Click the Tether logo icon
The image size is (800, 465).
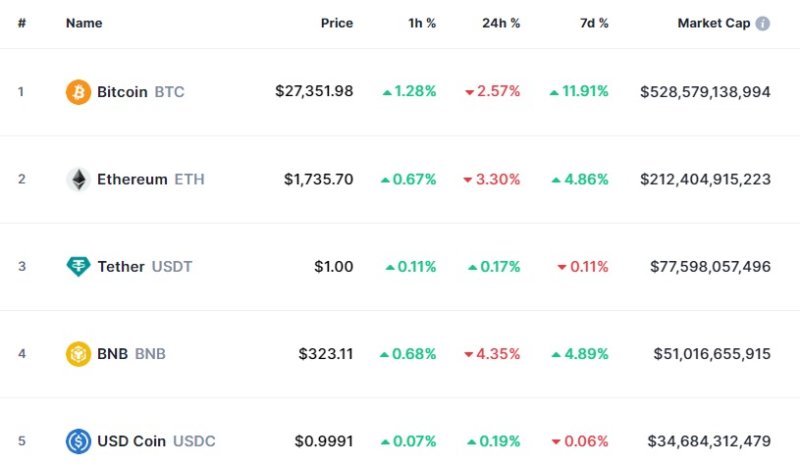78,267
